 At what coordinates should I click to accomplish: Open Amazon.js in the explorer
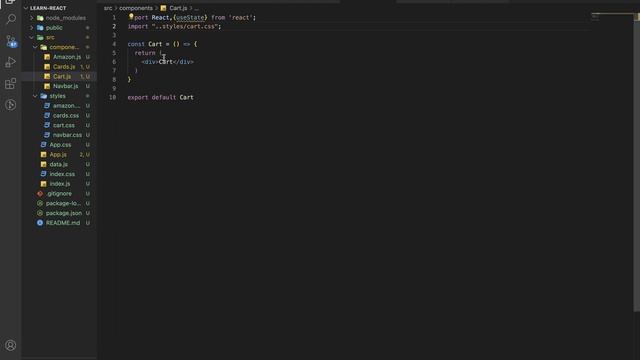pos(67,57)
